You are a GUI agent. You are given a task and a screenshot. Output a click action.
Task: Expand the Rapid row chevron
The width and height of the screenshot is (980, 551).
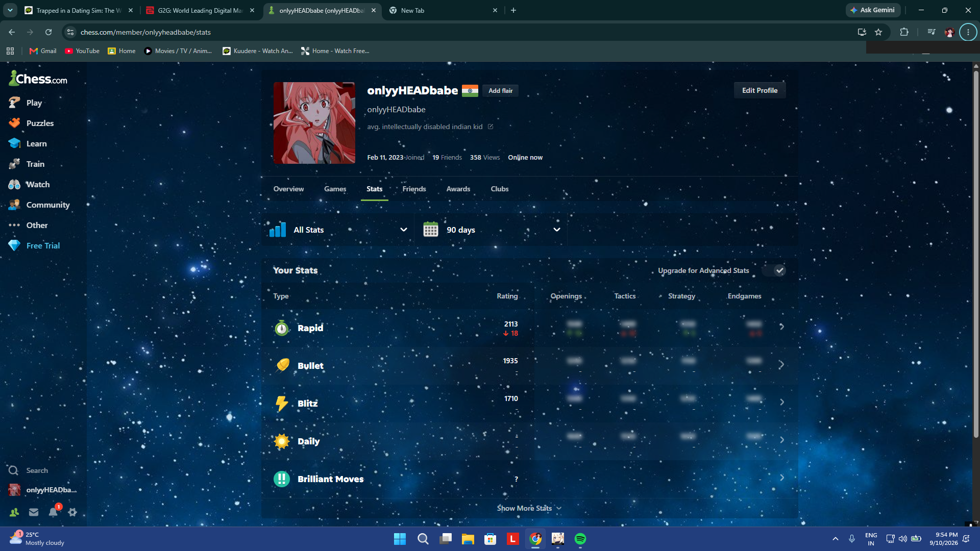pos(781,327)
